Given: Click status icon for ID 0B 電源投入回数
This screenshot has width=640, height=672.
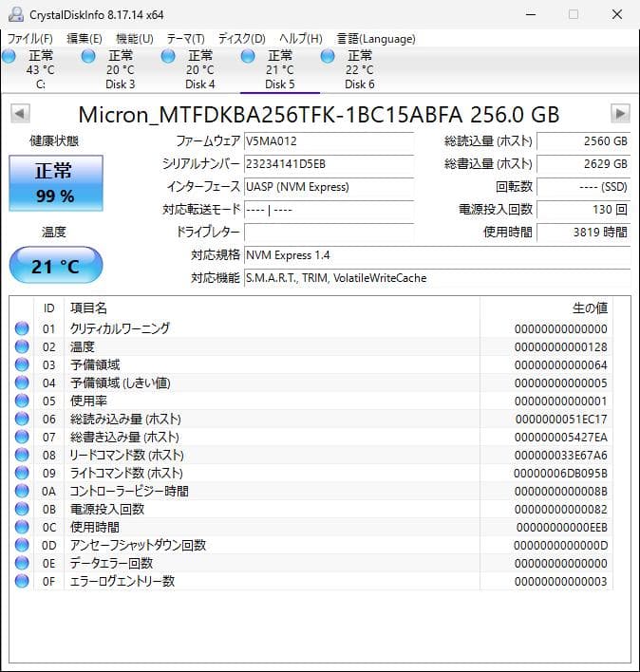Looking at the screenshot, I should (x=22, y=509).
